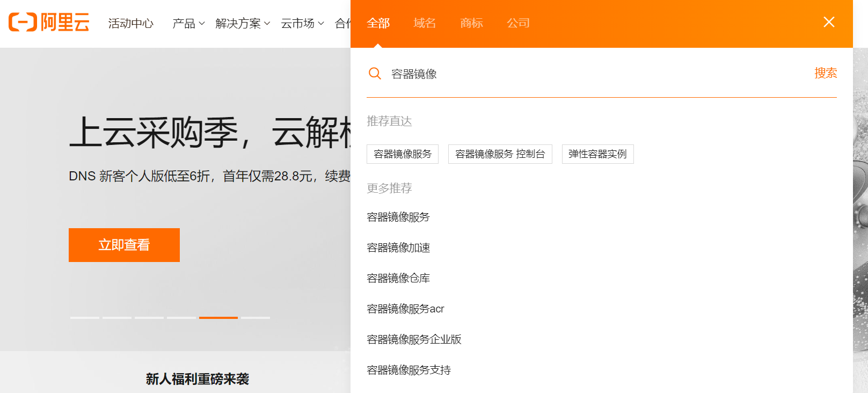Viewport: 868px width, 393px height.
Task: Click the 立即查看 banner button
Action: (x=124, y=245)
